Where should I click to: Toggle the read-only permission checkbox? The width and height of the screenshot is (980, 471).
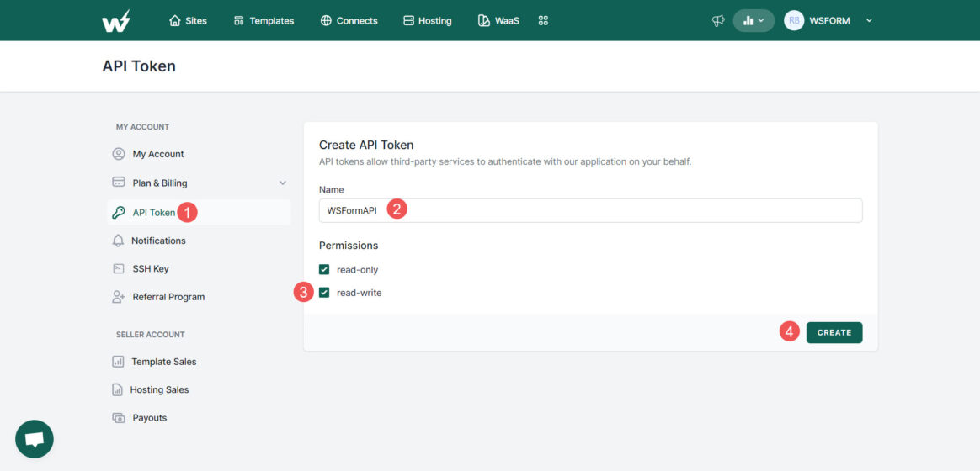point(324,270)
